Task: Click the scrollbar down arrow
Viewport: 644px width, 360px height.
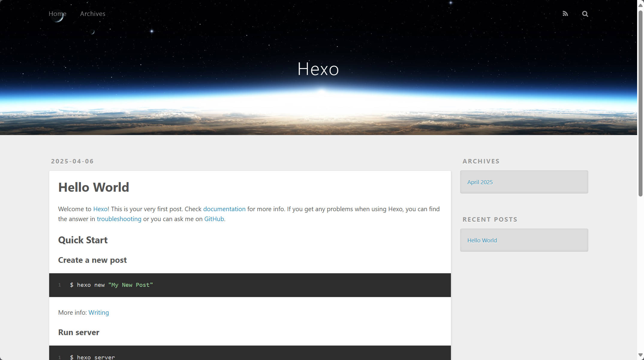Action: click(640, 355)
